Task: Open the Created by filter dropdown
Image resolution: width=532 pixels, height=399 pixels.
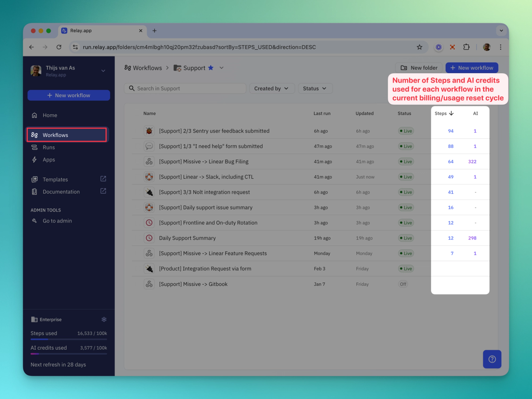Action: click(272, 88)
